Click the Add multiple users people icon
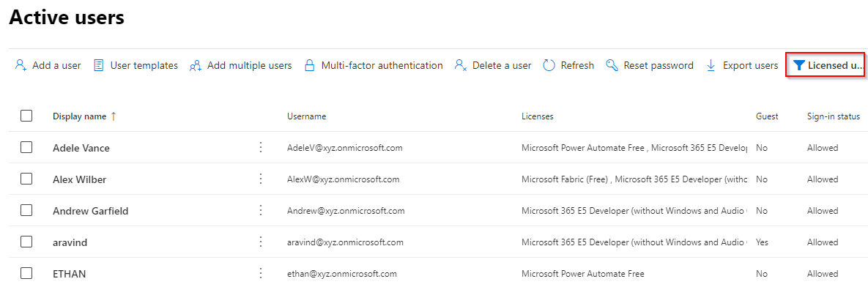Viewport: 868px width, 287px height. (x=195, y=65)
